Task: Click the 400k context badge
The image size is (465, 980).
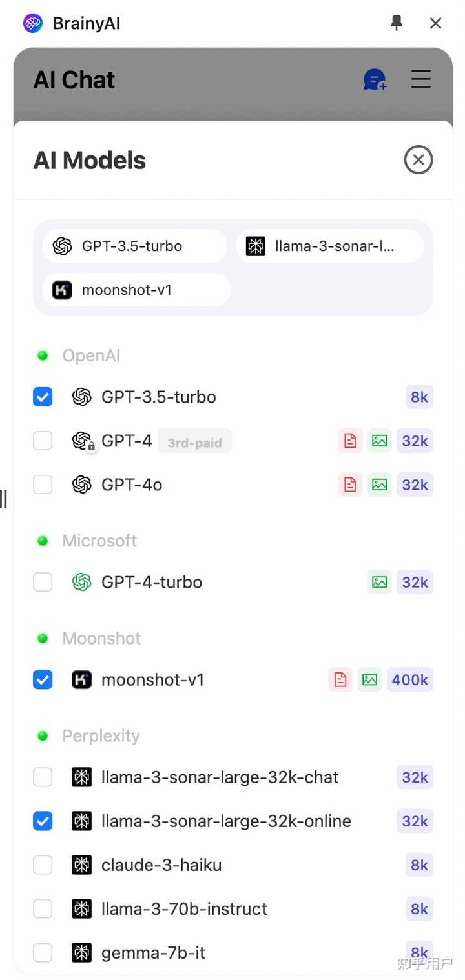Action: pos(410,679)
